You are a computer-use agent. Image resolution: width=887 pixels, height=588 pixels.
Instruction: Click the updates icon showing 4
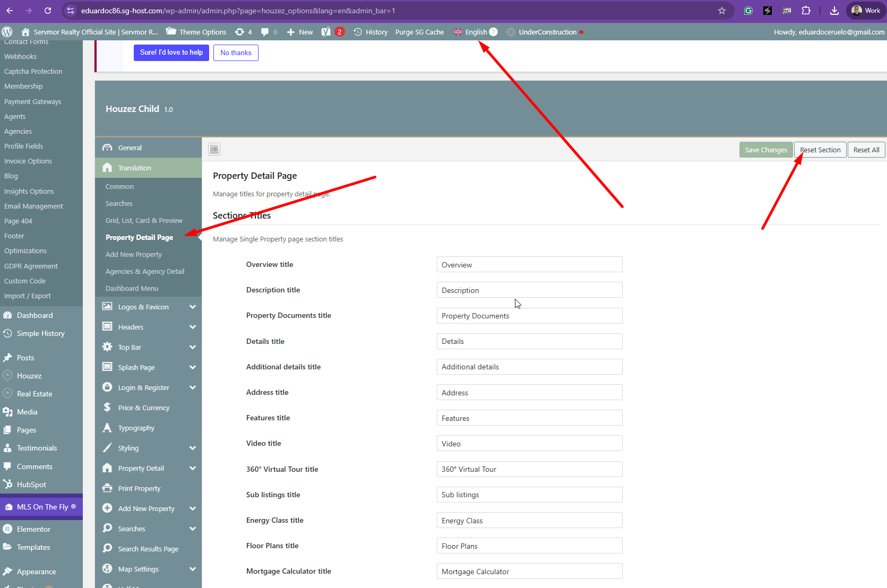pos(243,32)
